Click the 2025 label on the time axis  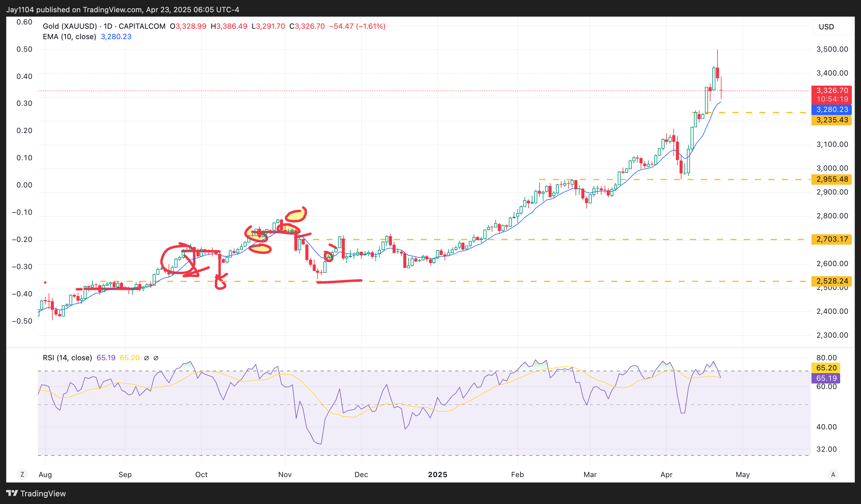[438, 475]
